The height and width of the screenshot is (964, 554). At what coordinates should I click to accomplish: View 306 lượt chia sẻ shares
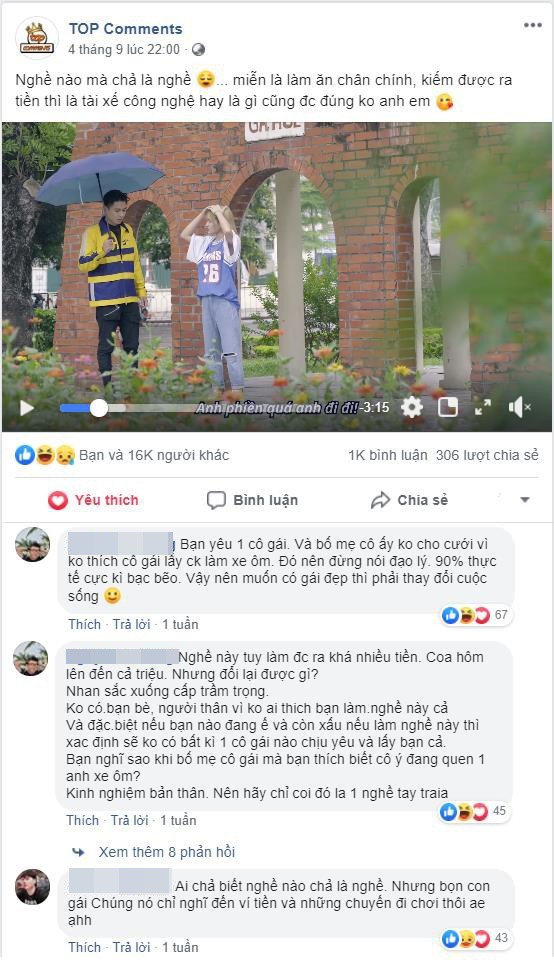tap(487, 456)
